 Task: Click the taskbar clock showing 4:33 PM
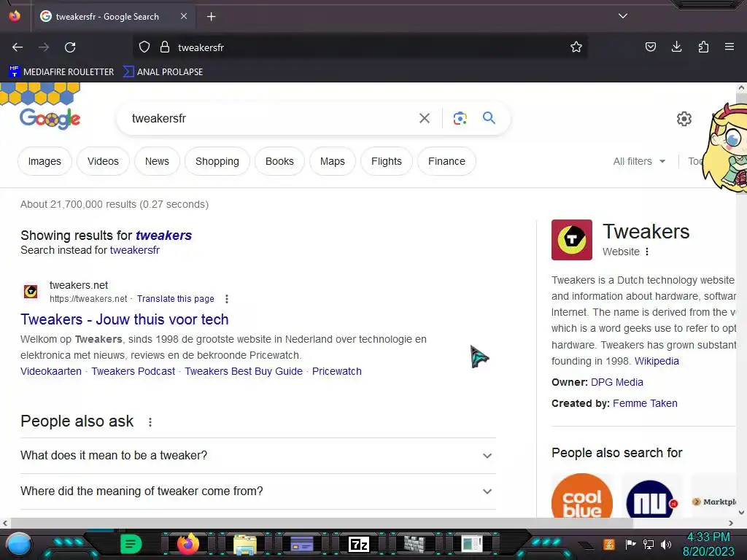point(708,544)
